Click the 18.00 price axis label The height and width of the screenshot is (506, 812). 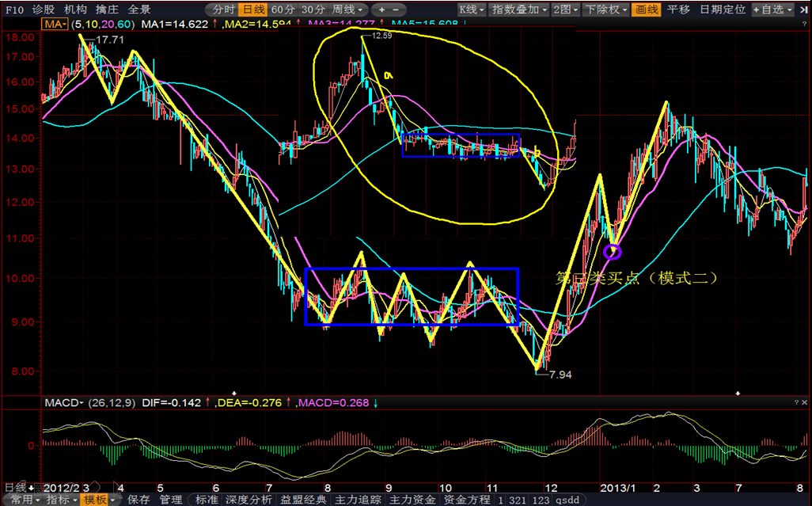click(x=21, y=37)
